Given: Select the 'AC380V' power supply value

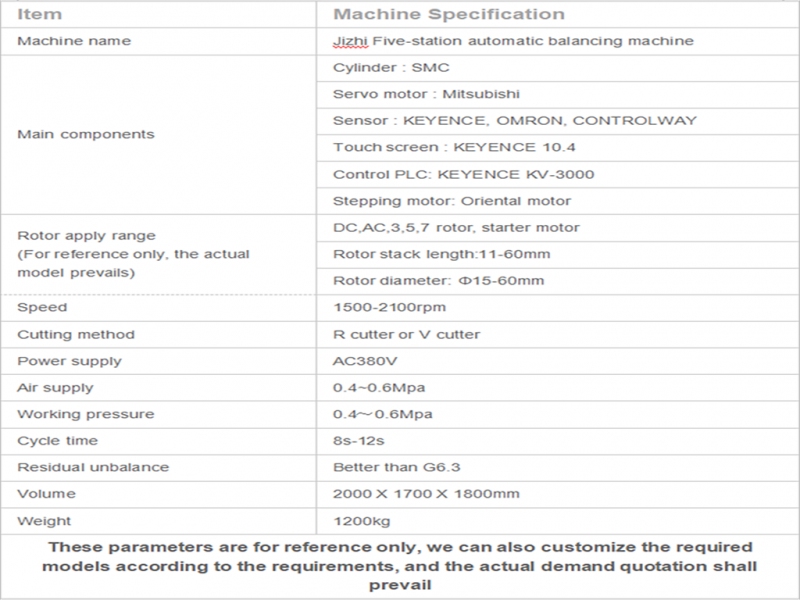Looking at the screenshot, I should pyautogui.click(x=365, y=361).
